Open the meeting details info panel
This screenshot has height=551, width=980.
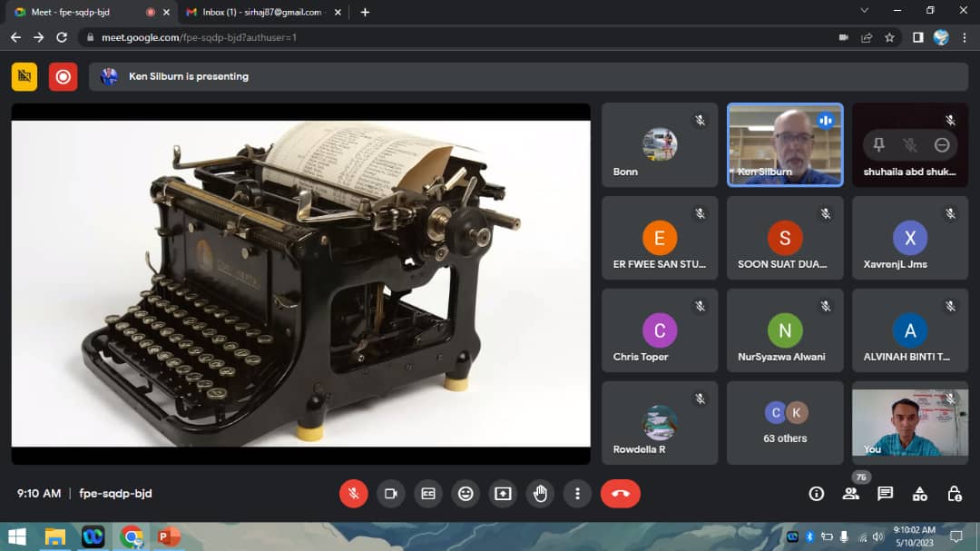pos(817,494)
